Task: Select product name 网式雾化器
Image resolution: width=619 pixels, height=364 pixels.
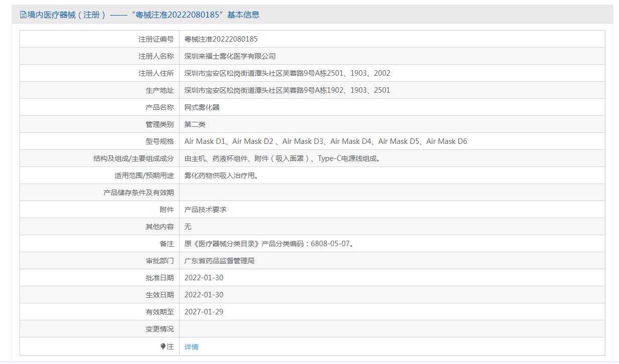Action: 202,107
